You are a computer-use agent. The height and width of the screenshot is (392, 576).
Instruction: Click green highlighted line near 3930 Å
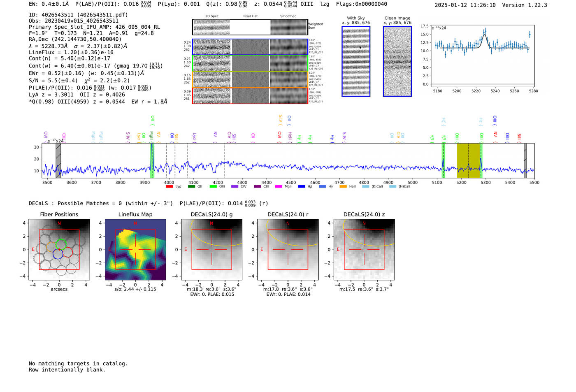[x=152, y=160]
